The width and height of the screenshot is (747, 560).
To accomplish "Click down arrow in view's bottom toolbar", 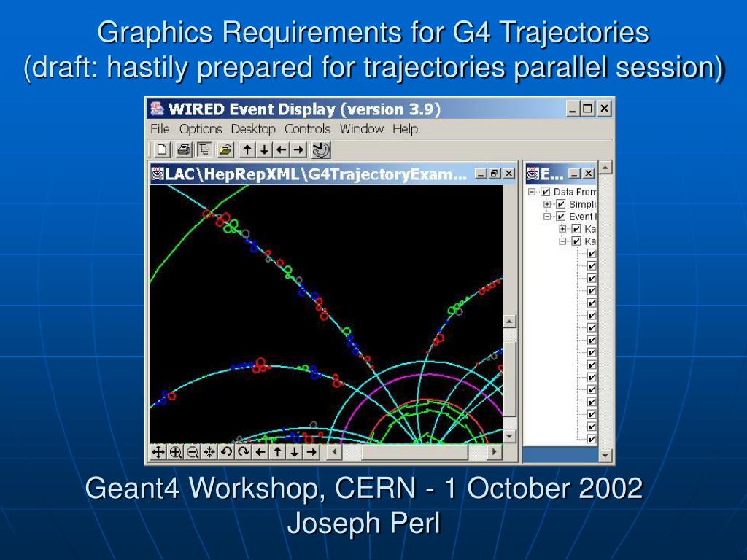I will (x=295, y=451).
